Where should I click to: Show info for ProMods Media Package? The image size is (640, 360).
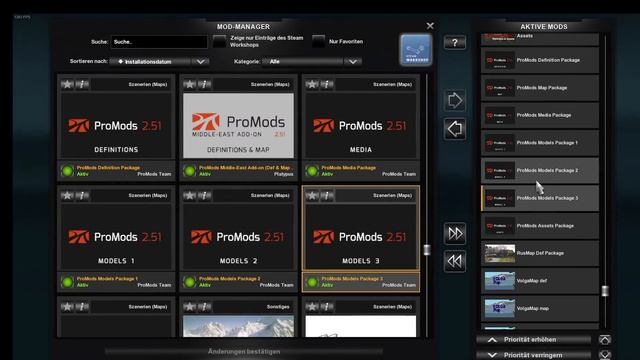327,84
